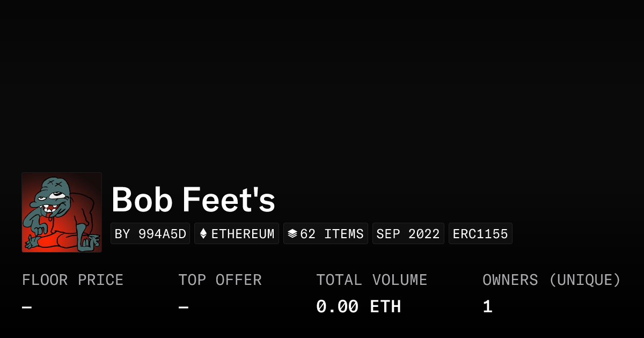The height and width of the screenshot is (338, 644).
Task: Click the unique owners count 1
Action: 487,307
